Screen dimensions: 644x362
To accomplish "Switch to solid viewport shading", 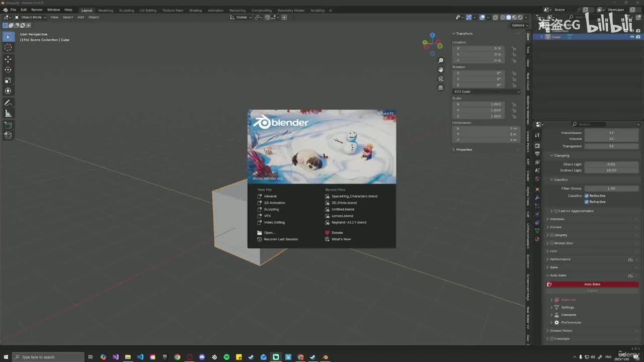I will [x=508, y=17].
